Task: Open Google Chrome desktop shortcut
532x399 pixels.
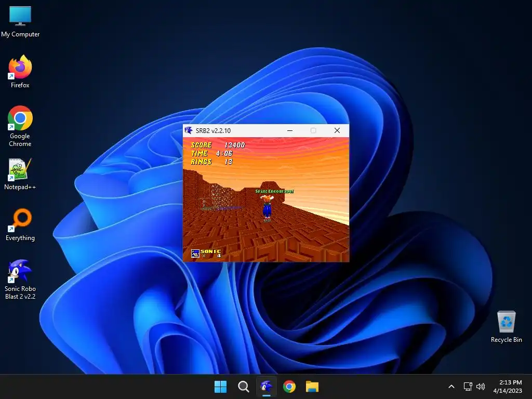Action: tap(20, 126)
